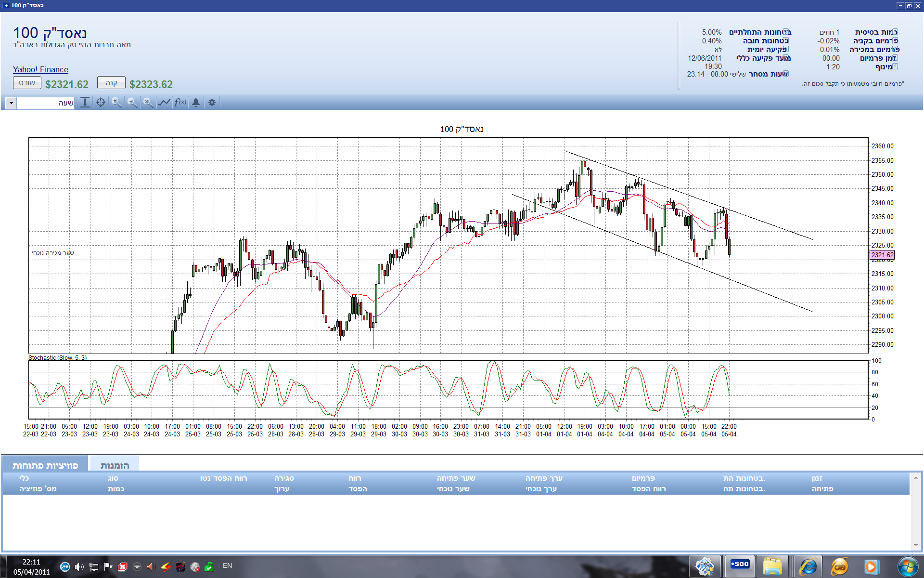Viewport: 924px width, 578px height.
Task: Set a price alert with bell icon
Action: coord(196,102)
